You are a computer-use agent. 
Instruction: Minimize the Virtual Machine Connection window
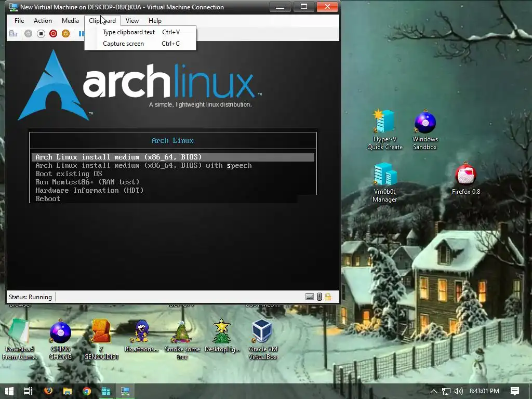(280, 7)
